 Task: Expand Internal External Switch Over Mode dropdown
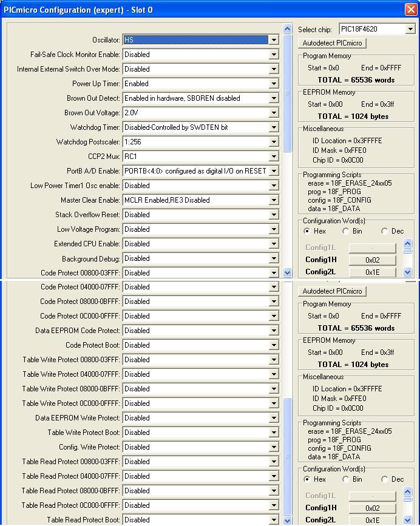pos(201,69)
